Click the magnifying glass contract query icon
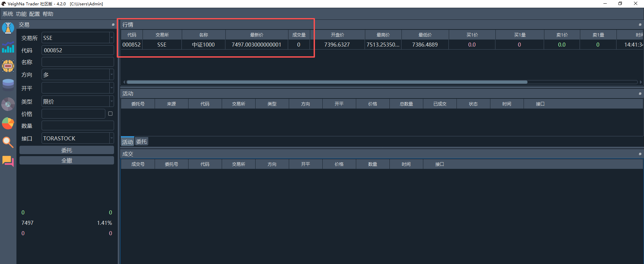The image size is (644, 264). point(8,142)
